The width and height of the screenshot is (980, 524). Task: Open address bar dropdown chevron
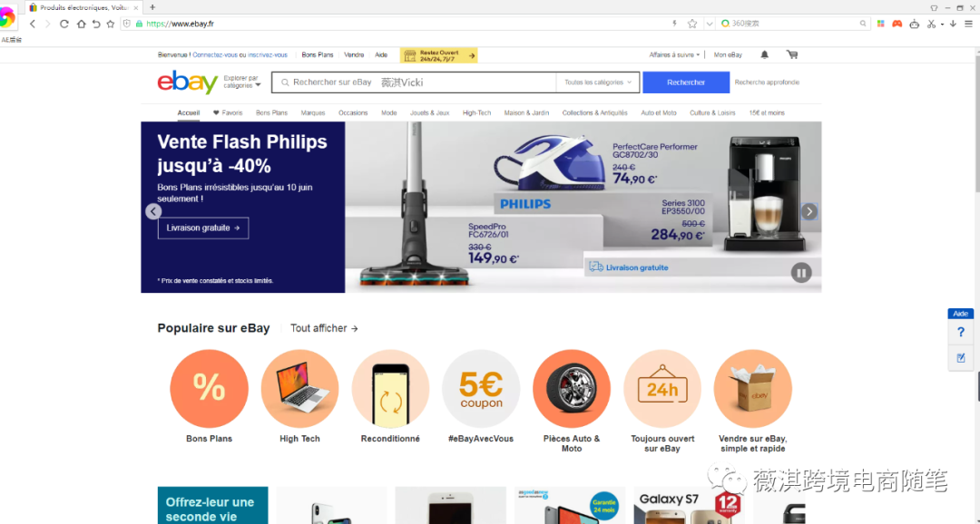pos(710,24)
